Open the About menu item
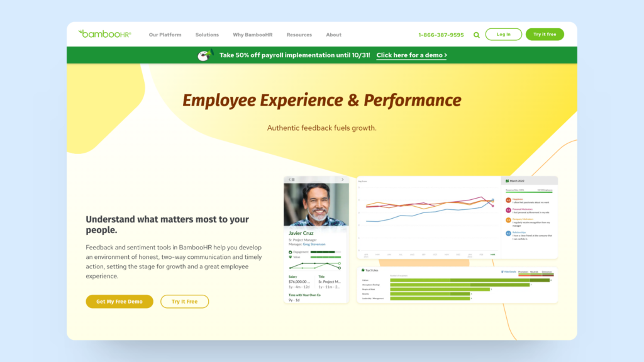The height and width of the screenshot is (362, 644). pos(333,35)
